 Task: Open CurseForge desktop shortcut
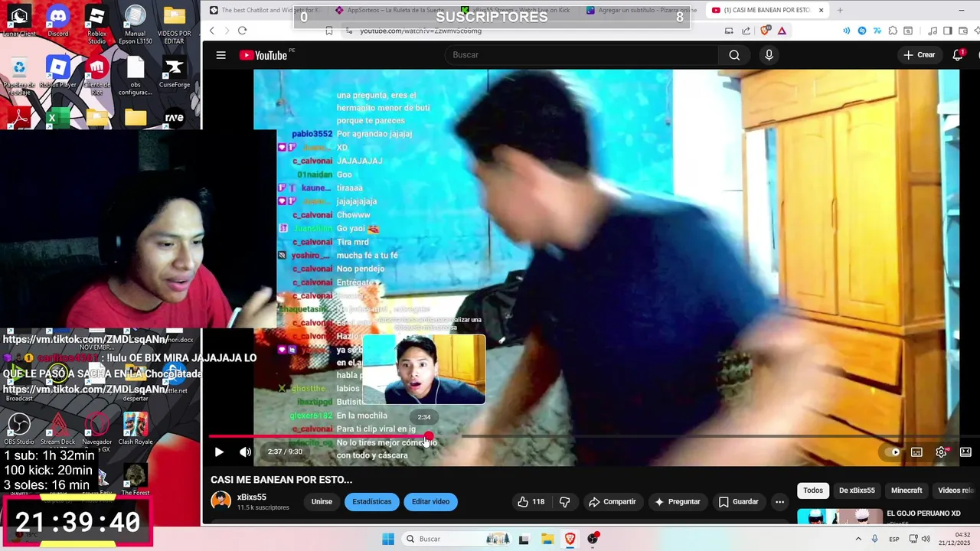[x=174, y=73]
